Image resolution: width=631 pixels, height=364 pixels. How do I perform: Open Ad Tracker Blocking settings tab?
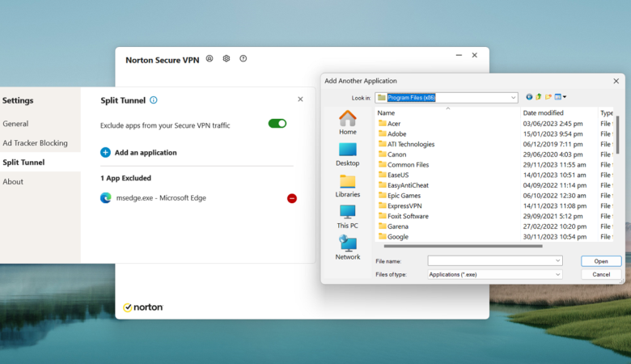tap(35, 143)
